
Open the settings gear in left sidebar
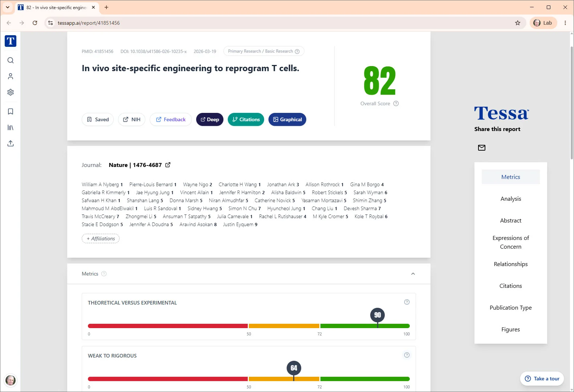(11, 92)
